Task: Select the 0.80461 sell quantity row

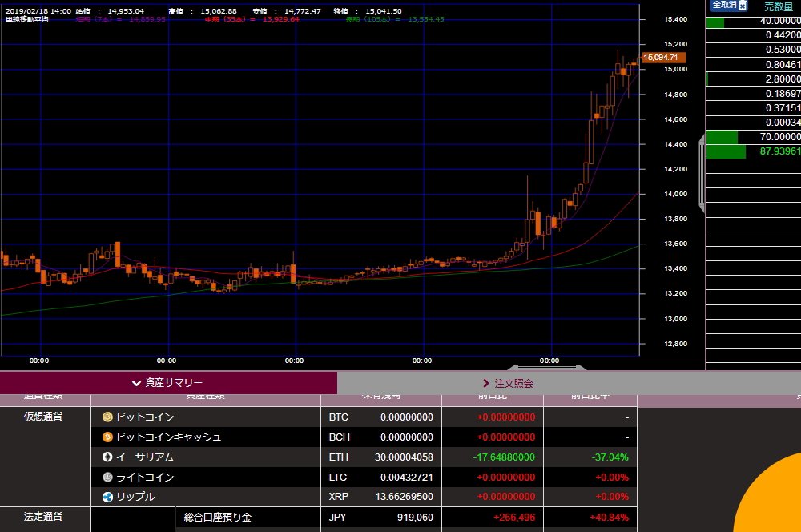Action: coord(754,64)
